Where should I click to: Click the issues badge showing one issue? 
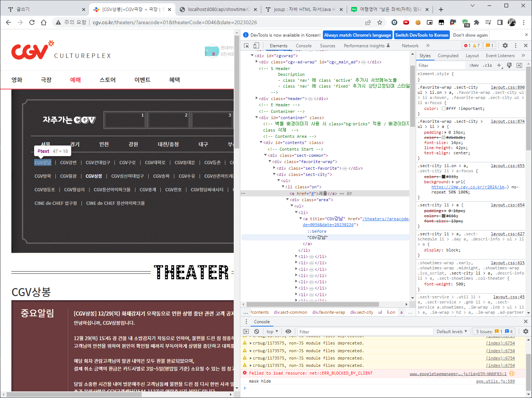click(490, 45)
